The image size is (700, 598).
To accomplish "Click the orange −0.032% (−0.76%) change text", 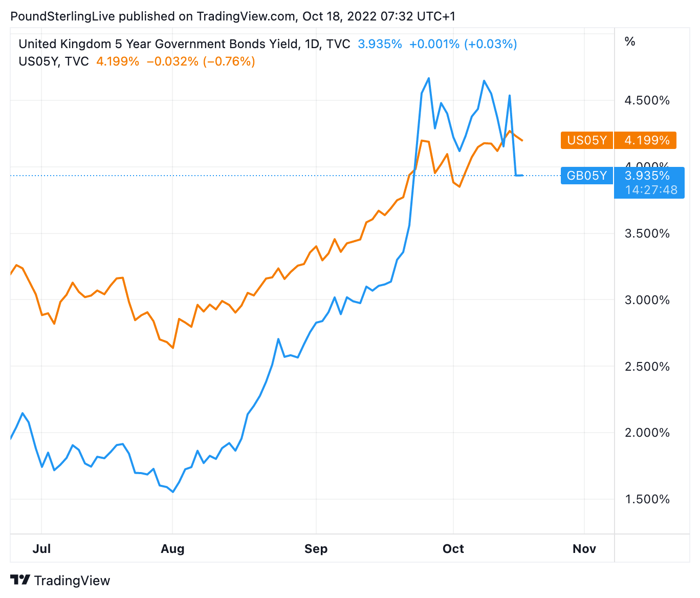I will pos(201,61).
